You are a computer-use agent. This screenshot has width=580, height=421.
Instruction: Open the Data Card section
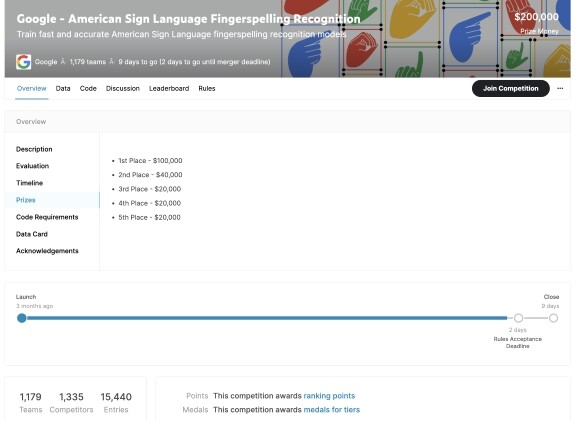[x=32, y=234]
